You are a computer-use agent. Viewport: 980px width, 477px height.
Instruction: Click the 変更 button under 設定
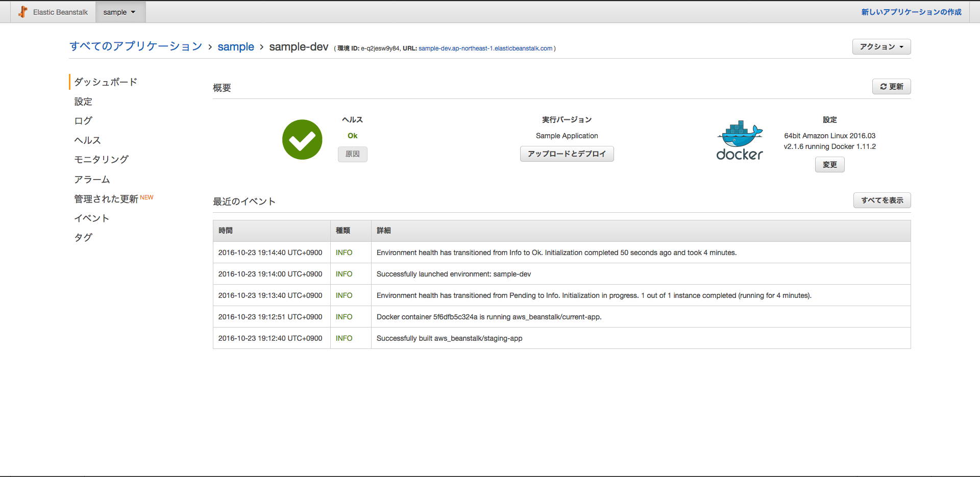(x=829, y=164)
